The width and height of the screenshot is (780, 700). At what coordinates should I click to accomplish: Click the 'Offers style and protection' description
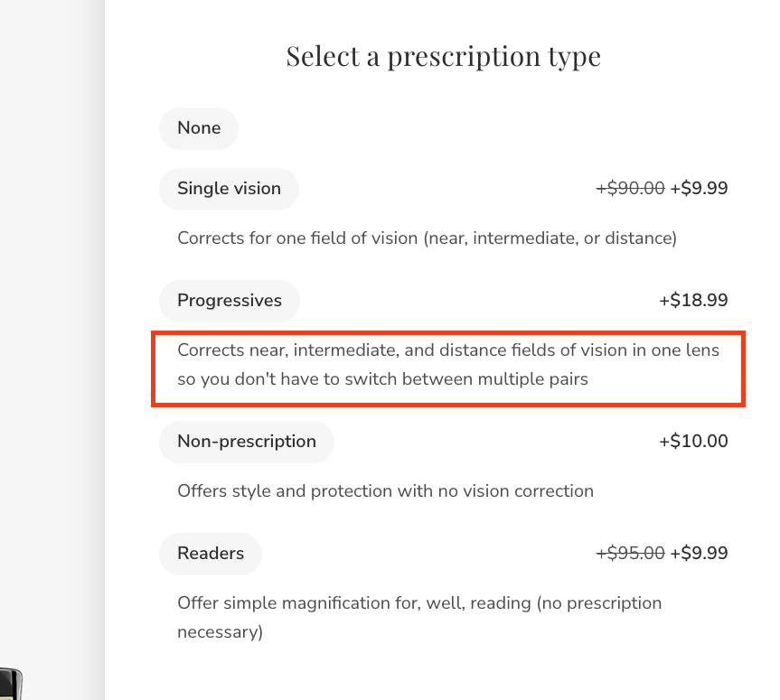click(386, 491)
